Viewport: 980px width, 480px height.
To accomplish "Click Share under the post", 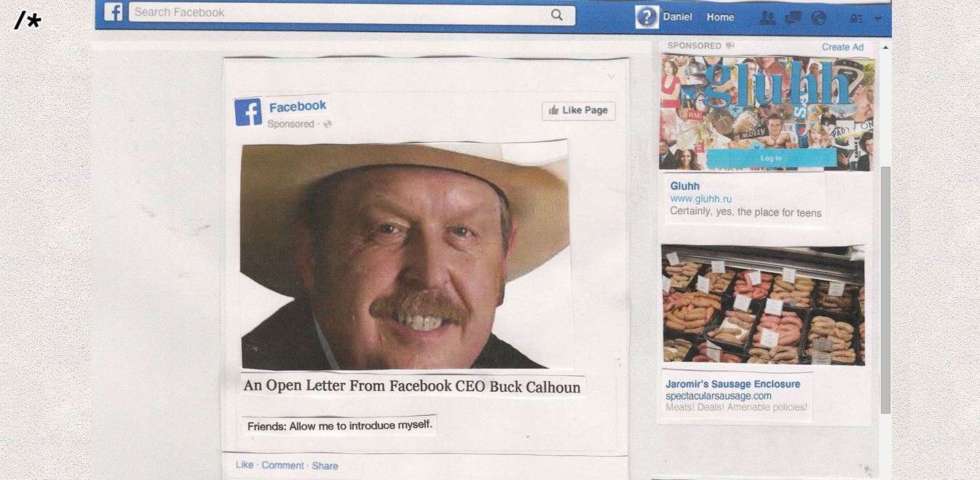I will [325, 466].
